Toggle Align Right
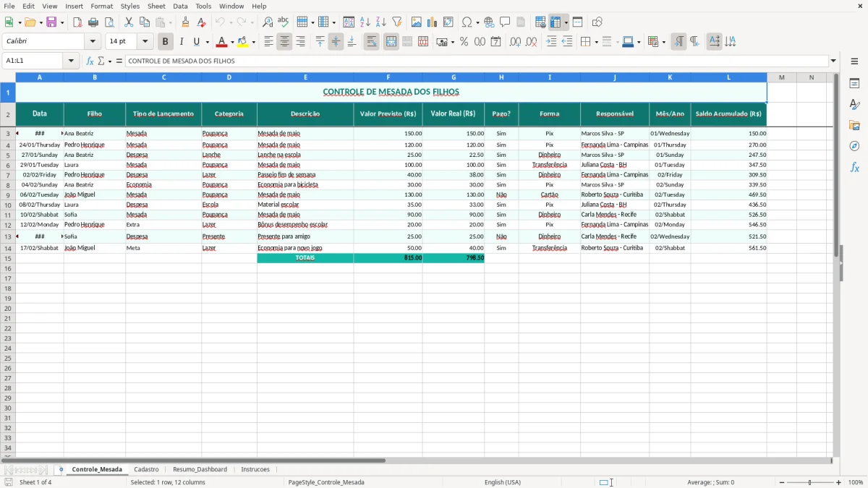The image size is (868, 488). (x=300, y=42)
